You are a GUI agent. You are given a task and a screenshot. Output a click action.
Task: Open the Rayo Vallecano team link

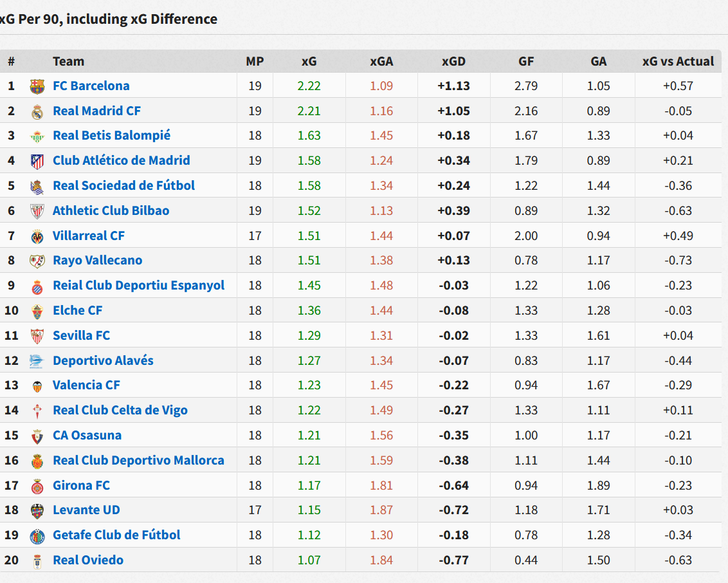(x=98, y=261)
